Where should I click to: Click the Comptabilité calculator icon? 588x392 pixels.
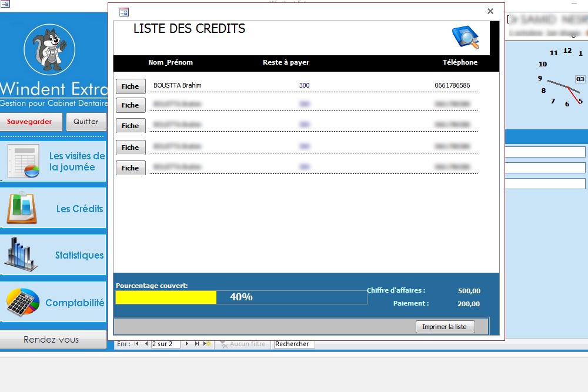[x=23, y=302]
